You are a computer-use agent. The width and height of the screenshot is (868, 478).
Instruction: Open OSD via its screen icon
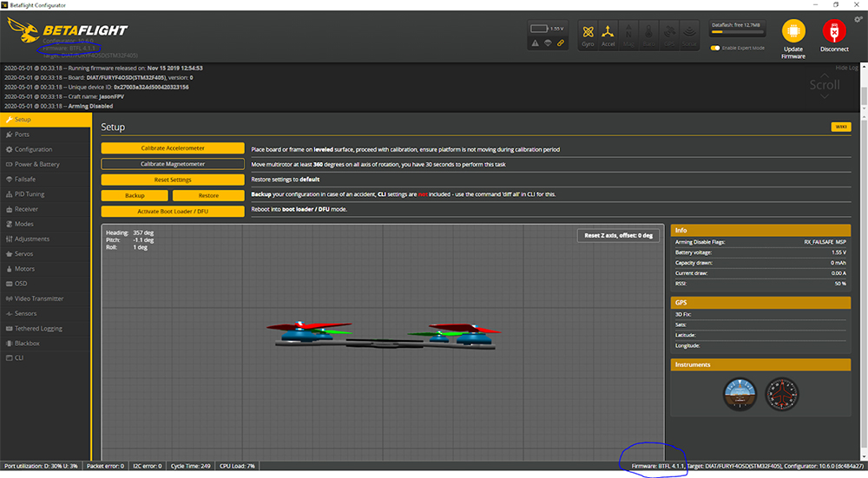tap(10, 284)
